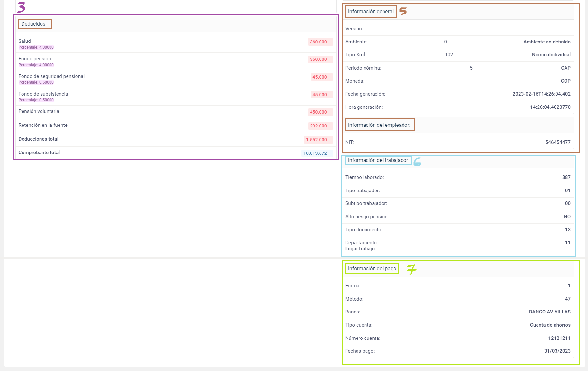The image size is (588, 372).
Task: Click the Fondo de subsistencia amount 45.000
Action: 321,95
